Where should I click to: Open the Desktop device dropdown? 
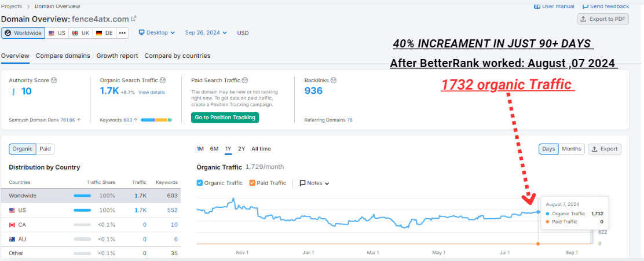point(157,33)
